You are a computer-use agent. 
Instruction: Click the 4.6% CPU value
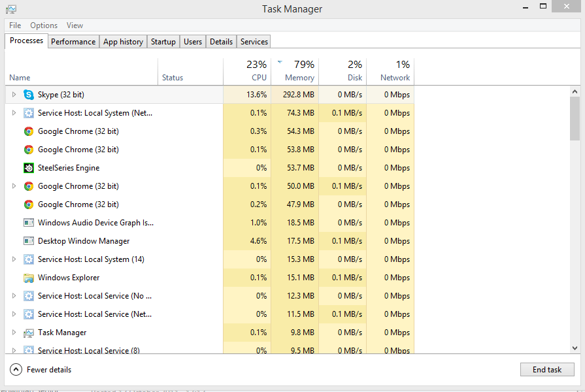(259, 241)
